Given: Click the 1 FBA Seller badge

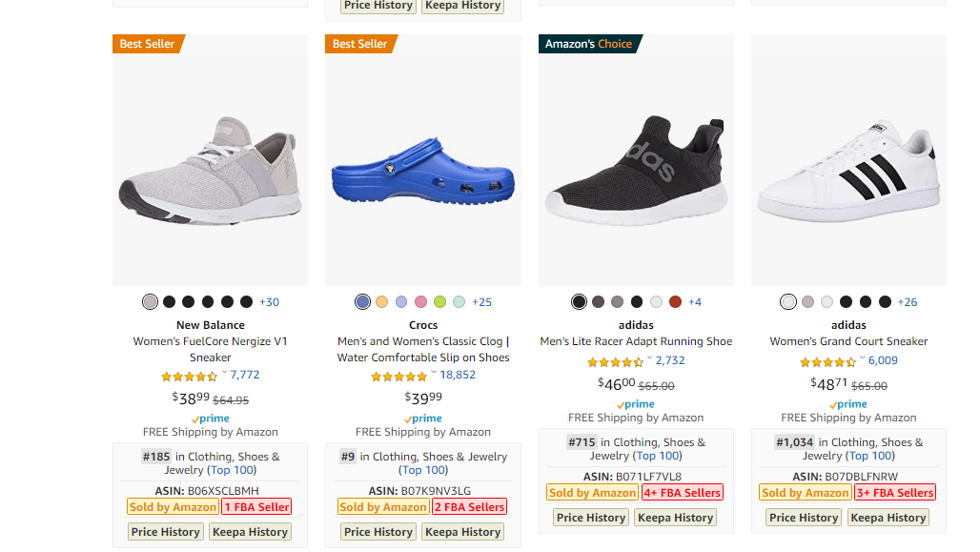Looking at the screenshot, I should tap(256, 507).
